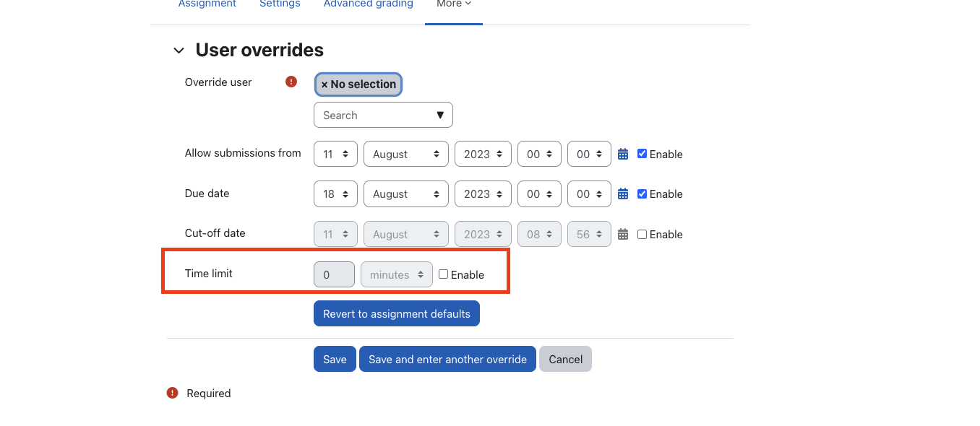
Task: Open the Due date month dropdown
Action: point(405,194)
